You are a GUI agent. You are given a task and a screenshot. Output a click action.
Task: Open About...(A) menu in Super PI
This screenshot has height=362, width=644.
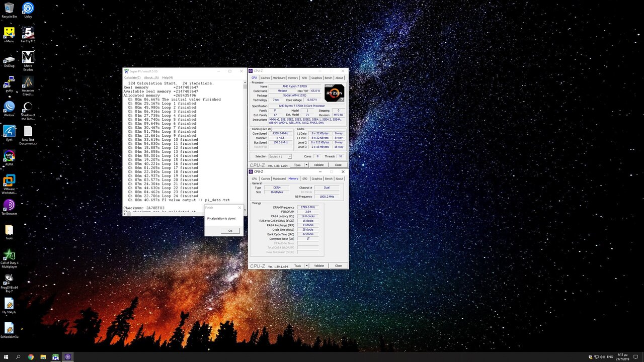click(151, 77)
